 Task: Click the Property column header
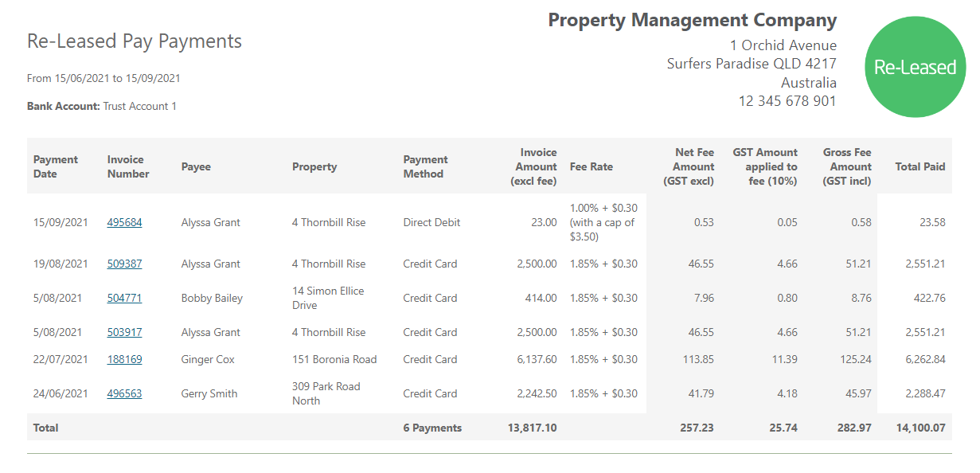point(314,166)
